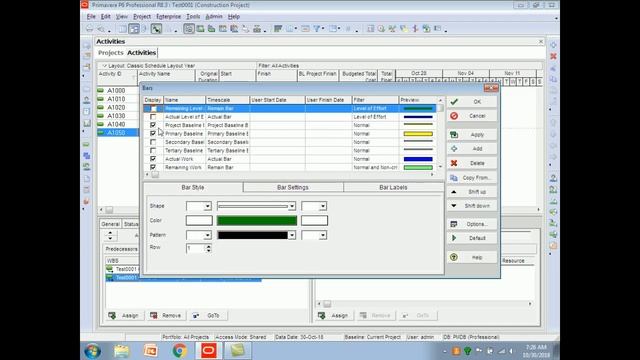The height and width of the screenshot is (360, 640).
Task: Switch to the Bar Settings tab
Action: (x=293, y=187)
